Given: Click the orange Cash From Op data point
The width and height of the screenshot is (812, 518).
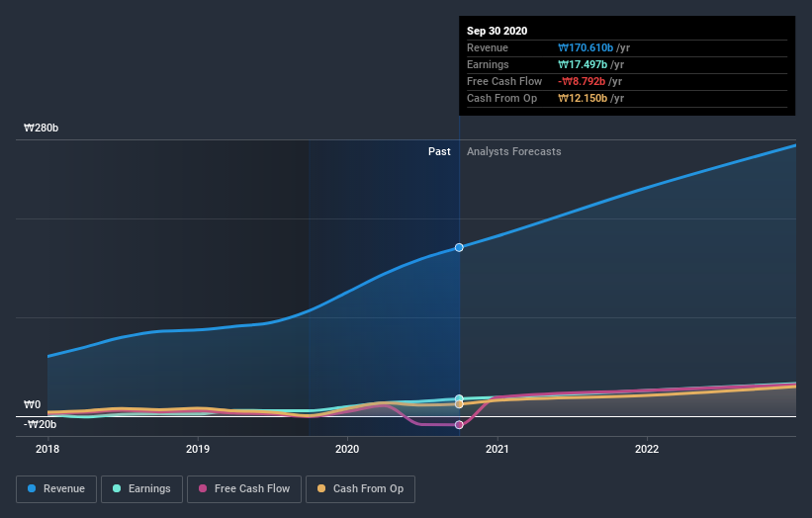Looking at the screenshot, I should click(x=459, y=404).
